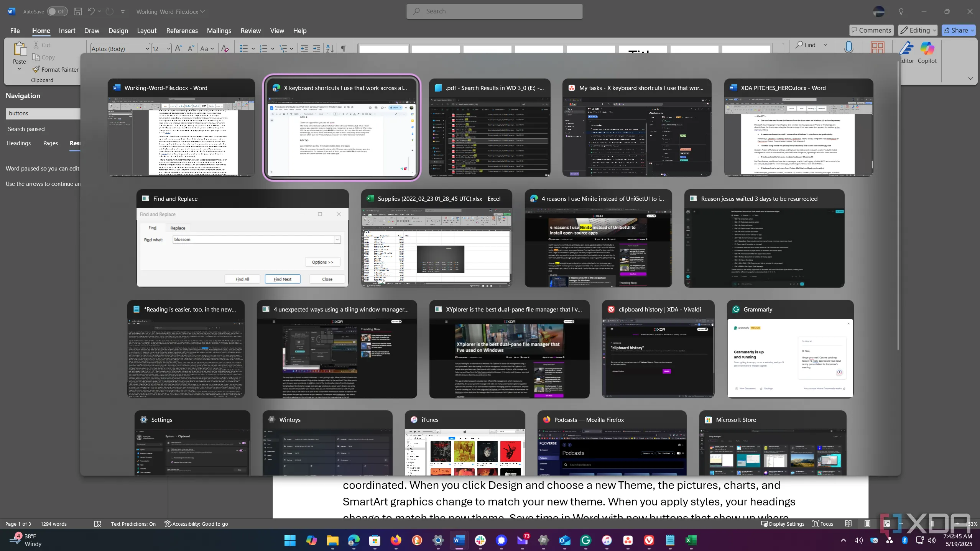This screenshot has height=551, width=980.
Task: Click the Navigation search field containing 'buttons'
Action: pyautogui.click(x=43, y=113)
